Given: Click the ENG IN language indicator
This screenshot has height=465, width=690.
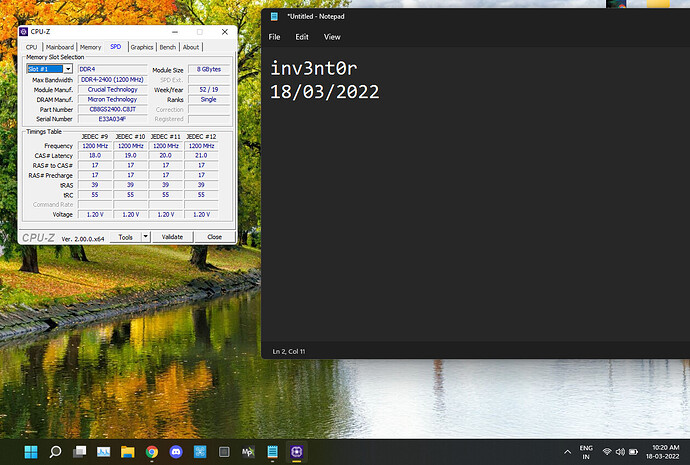Looking at the screenshot, I should pyautogui.click(x=586, y=452).
